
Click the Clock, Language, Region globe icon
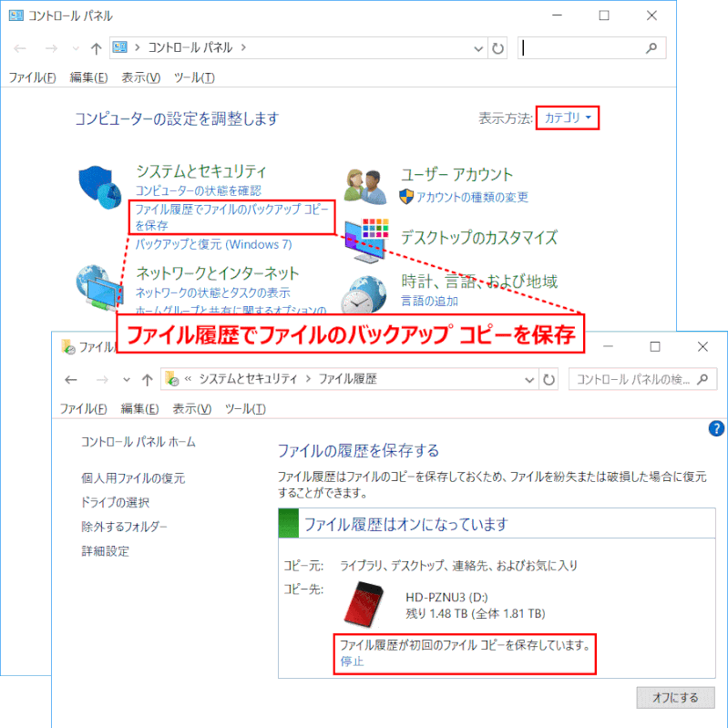tap(364, 295)
